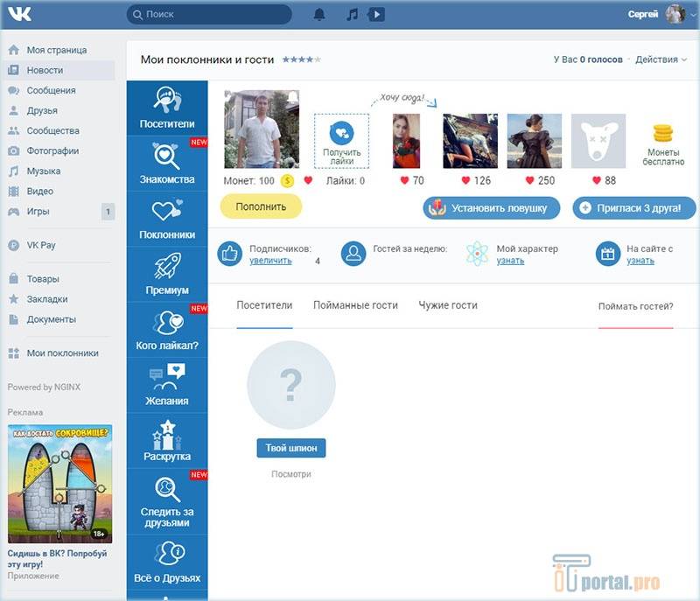Click the game advertisement thumbnail
Image resolution: width=700 pixels, height=601 pixels.
(x=59, y=484)
